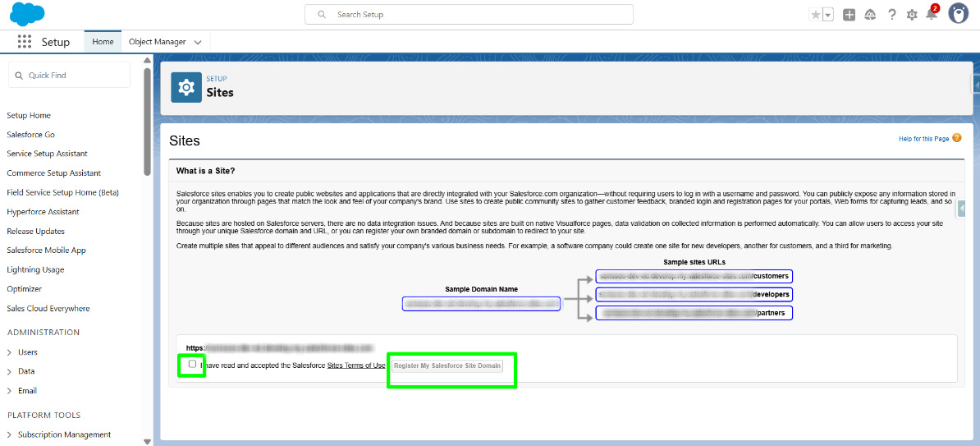Expand the Email section
Viewport: 980px width, 446px height.
coord(9,391)
